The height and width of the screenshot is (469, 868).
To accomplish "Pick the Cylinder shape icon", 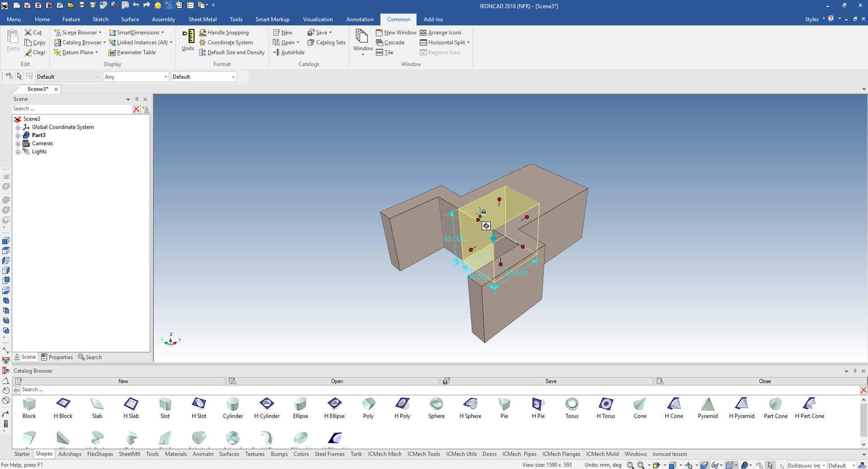I will coord(232,404).
